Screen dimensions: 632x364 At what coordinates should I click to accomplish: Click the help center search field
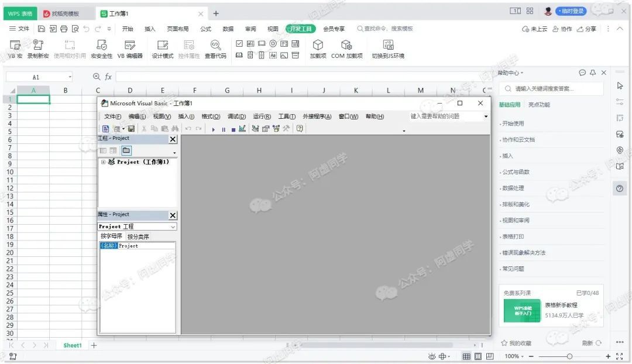coord(551,89)
